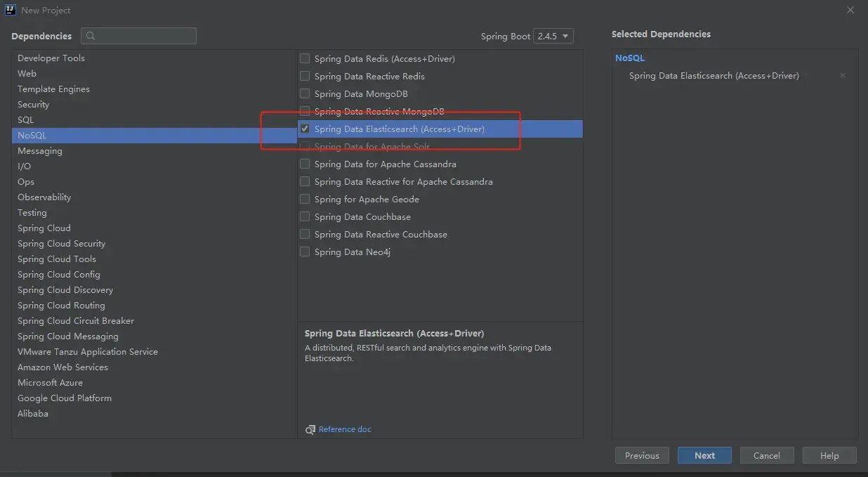Click the Help button
This screenshot has width=868, height=477.
click(829, 455)
